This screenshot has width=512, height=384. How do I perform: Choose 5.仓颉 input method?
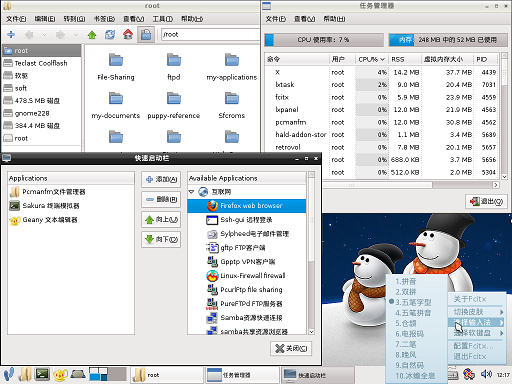point(406,323)
